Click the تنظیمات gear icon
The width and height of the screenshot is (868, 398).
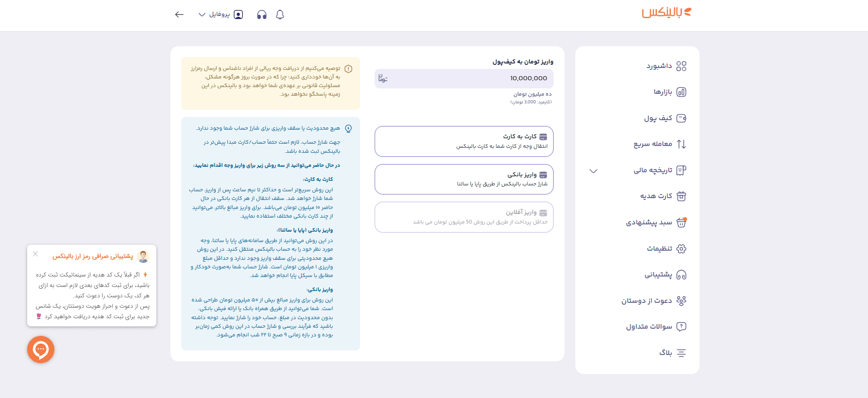pos(681,248)
